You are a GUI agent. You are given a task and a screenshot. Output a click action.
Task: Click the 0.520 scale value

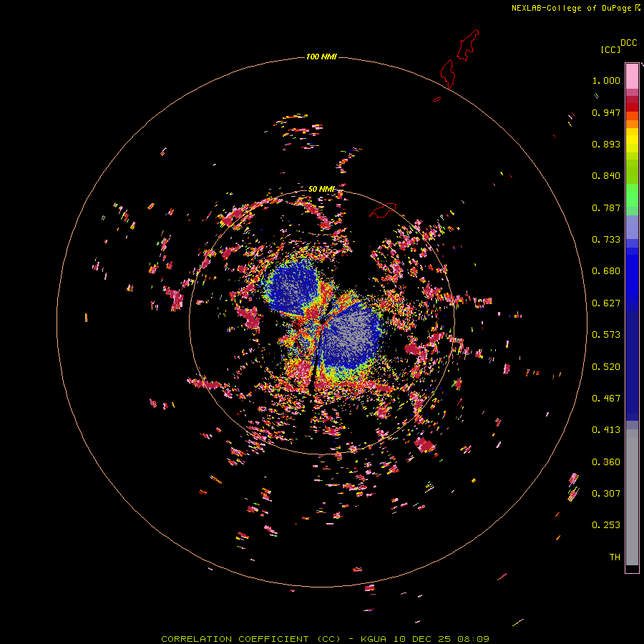tap(606, 367)
